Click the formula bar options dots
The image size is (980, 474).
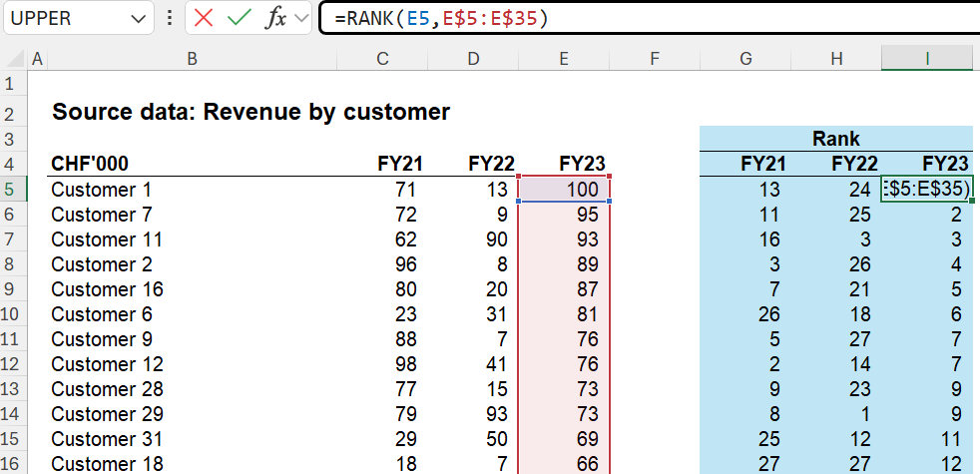169,18
